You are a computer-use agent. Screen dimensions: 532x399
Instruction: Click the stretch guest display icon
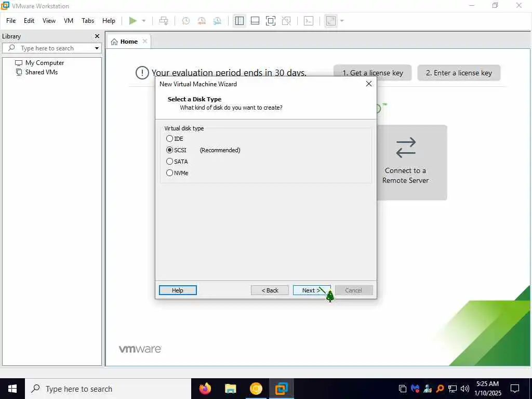(x=331, y=21)
